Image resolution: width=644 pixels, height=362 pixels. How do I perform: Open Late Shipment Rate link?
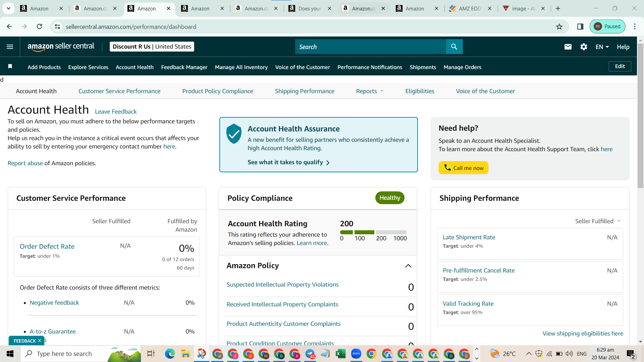(469, 237)
